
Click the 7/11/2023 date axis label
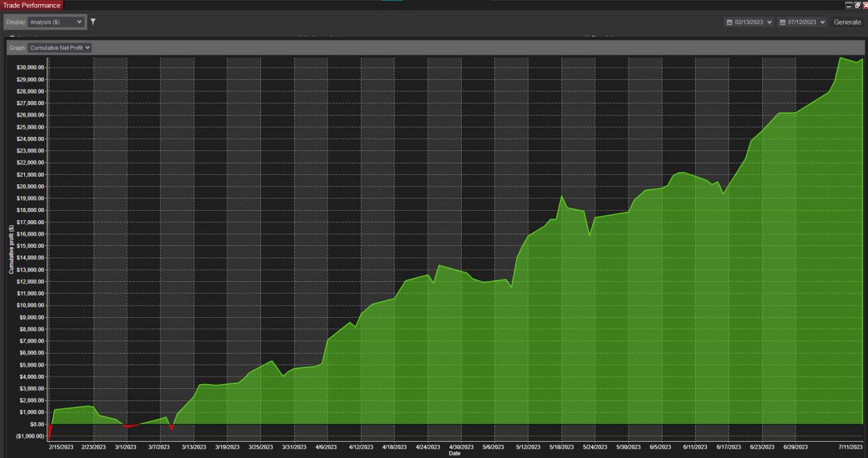tap(850, 447)
